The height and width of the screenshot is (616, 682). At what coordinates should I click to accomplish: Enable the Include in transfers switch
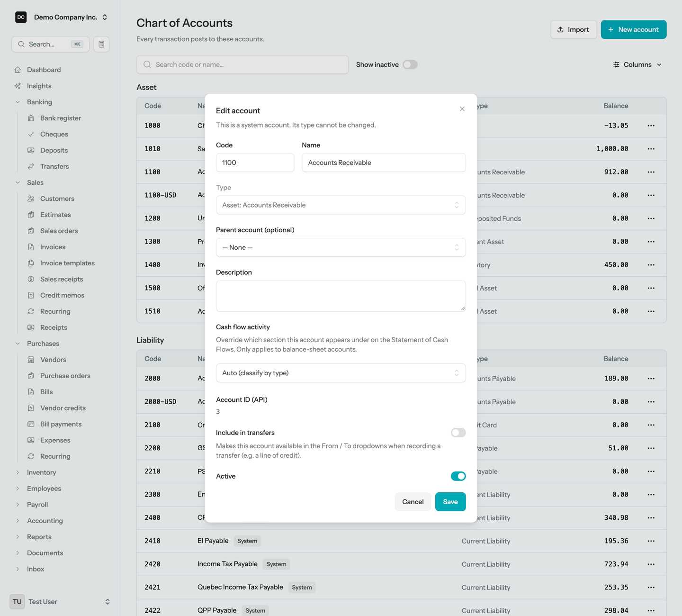click(458, 433)
